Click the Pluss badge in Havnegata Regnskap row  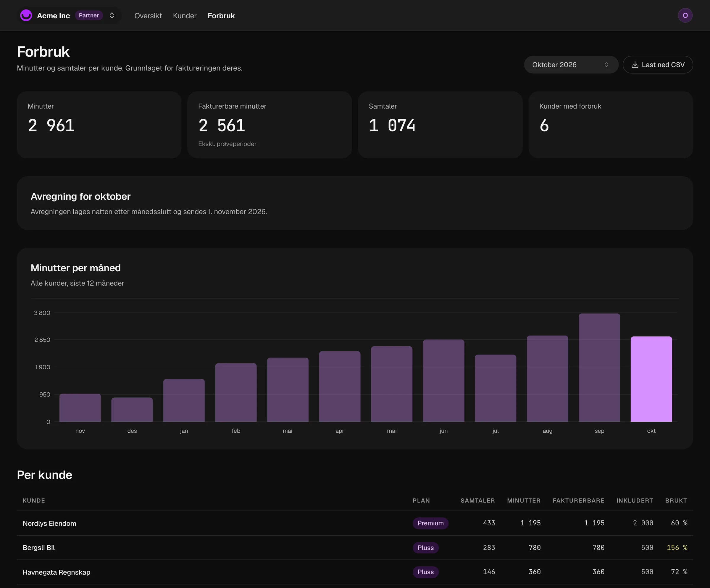[425, 572]
